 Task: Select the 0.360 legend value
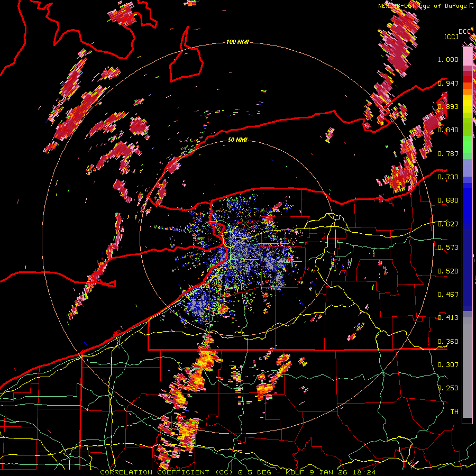448,342
